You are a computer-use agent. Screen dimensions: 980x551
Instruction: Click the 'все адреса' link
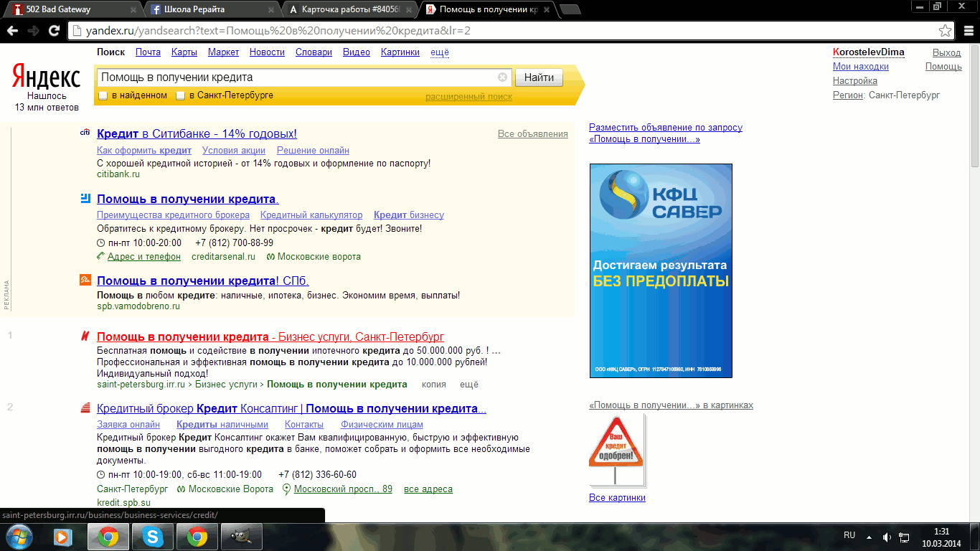point(428,489)
